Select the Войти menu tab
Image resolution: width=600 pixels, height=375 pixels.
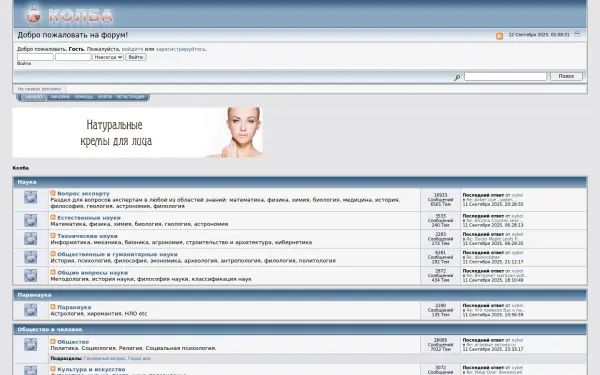pyautogui.click(x=104, y=97)
